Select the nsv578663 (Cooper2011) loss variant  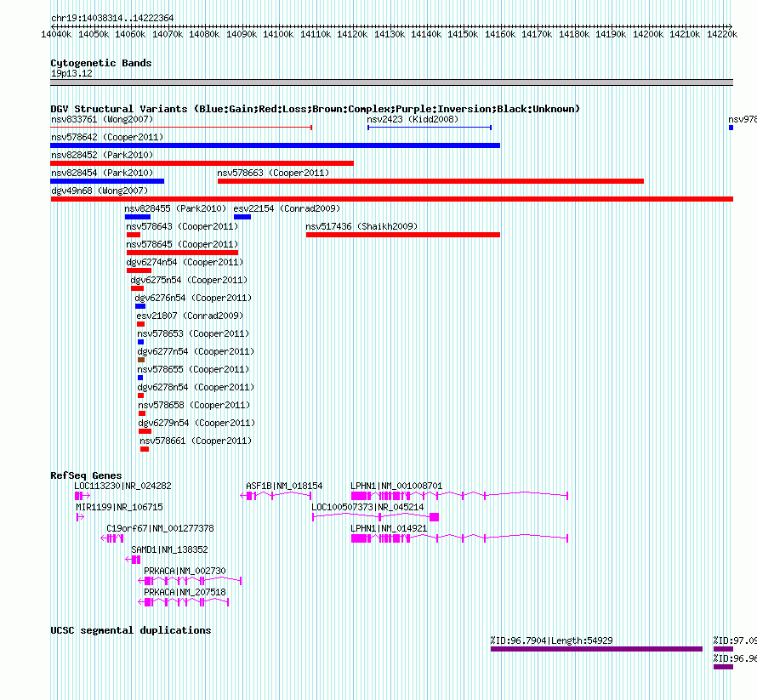(430, 181)
